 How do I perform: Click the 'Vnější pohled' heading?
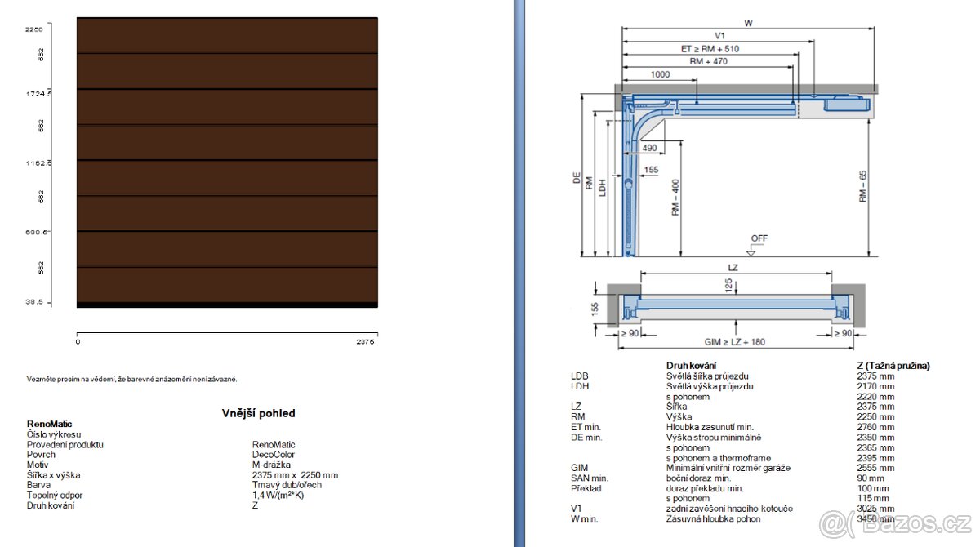[259, 413]
